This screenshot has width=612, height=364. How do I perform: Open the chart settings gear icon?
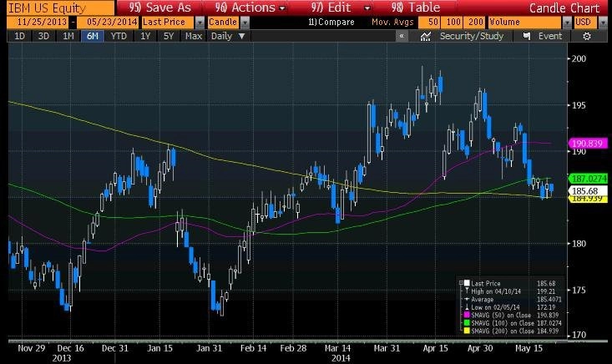click(587, 36)
